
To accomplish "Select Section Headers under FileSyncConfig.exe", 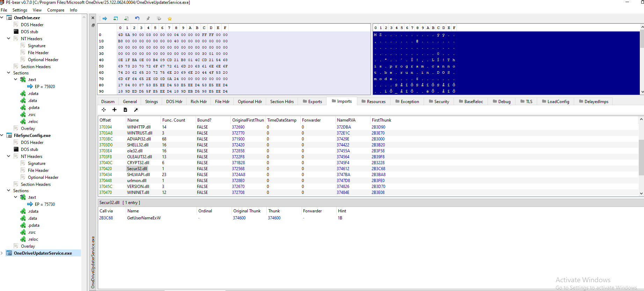I will tap(36, 184).
